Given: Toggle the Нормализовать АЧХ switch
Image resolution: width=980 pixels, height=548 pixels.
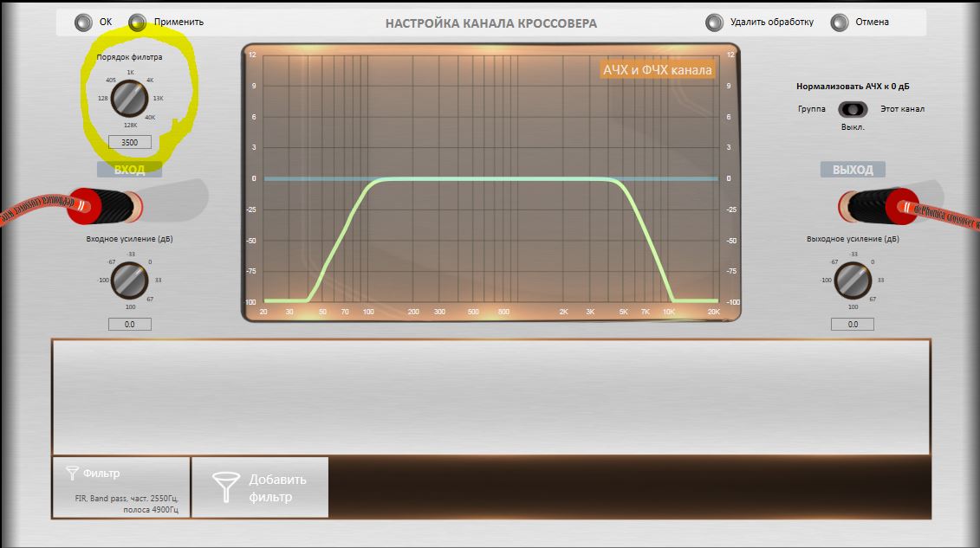Looking at the screenshot, I should point(853,109).
